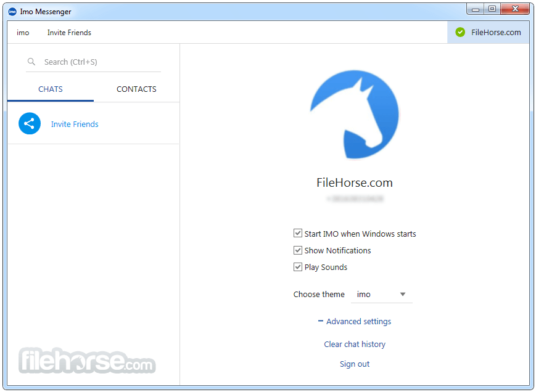Uncheck Start IMO when Windows starts
Screen dimensions: 536x392
pos(298,233)
